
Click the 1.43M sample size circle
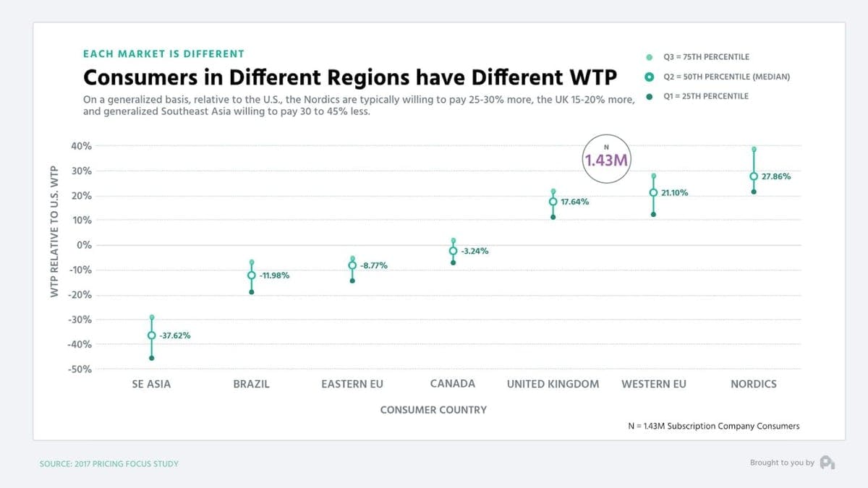tap(606, 159)
